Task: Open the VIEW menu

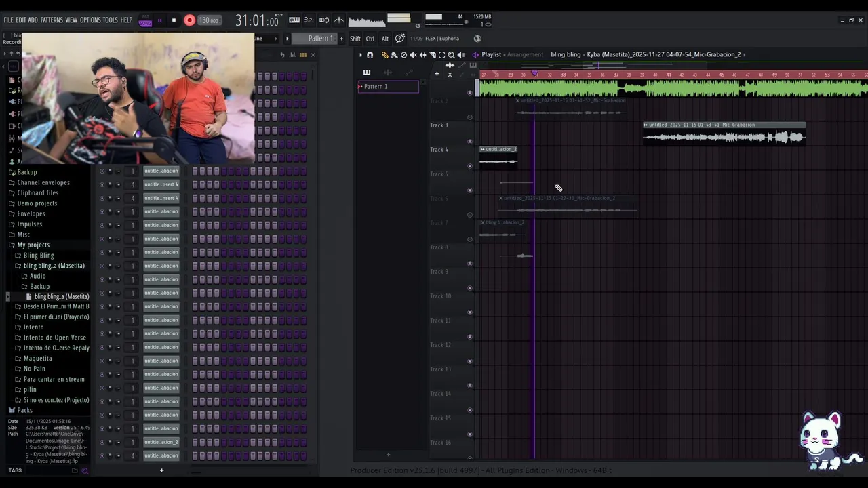Action: (x=71, y=20)
